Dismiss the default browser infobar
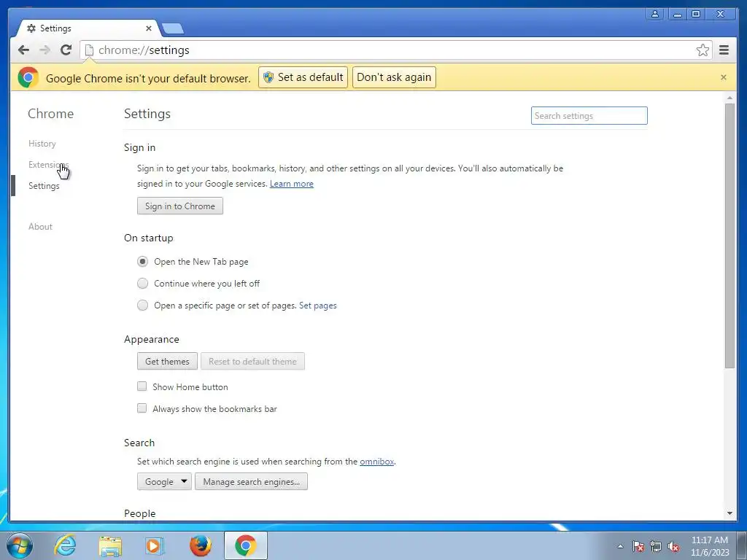Image resolution: width=747 pixels, height=560 pixels. pos(723,77)
